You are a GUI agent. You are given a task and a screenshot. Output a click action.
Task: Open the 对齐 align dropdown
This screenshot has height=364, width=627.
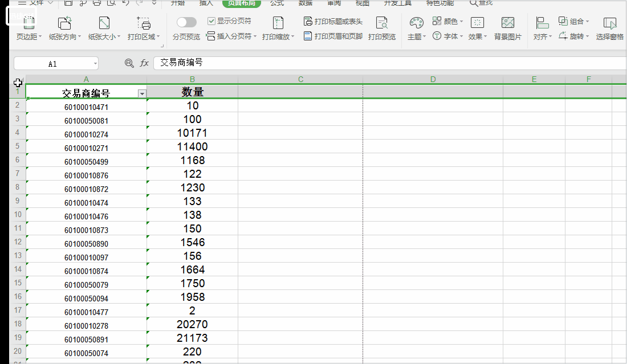[x=543, y=29]
